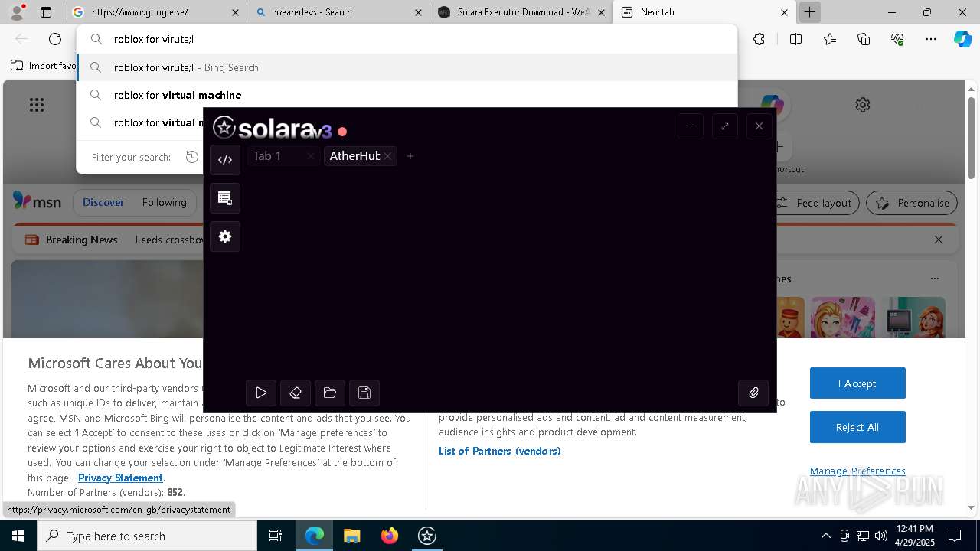Open the Manage Preferences link
Viewport: 980px width, 551px height.
(x=857, y=471)
